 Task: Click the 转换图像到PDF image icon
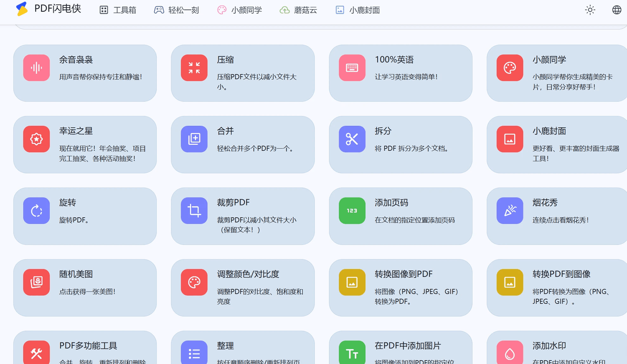click(352, 282)
